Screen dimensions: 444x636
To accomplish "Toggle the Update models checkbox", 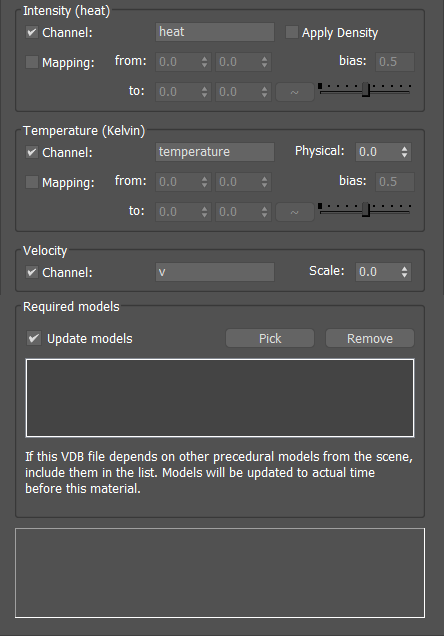I will click(34, 338).
